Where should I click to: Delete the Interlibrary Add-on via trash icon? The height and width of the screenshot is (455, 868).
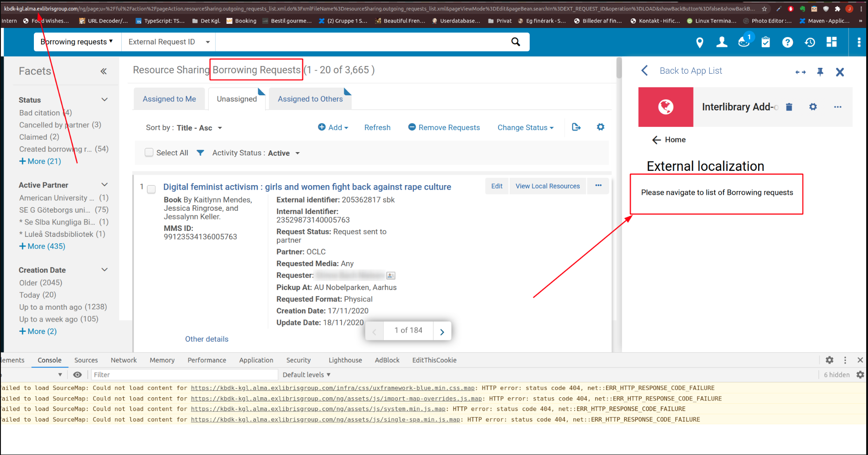click(x=789, y=106)
